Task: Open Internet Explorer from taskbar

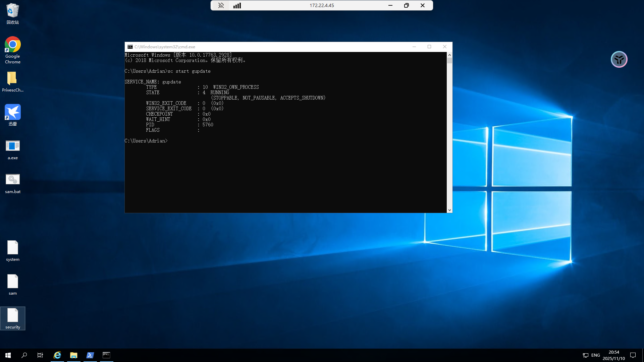Action: click(x=57, y=355)
